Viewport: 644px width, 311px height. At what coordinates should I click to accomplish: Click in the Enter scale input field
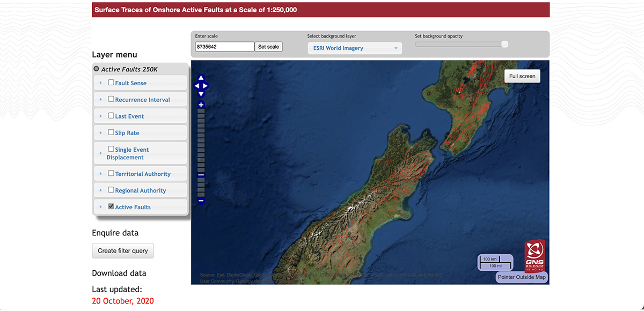pos(224,47)
